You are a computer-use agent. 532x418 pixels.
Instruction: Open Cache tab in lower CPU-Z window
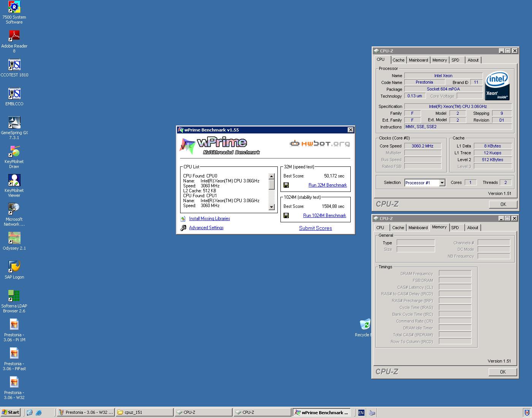click(398, 228)
